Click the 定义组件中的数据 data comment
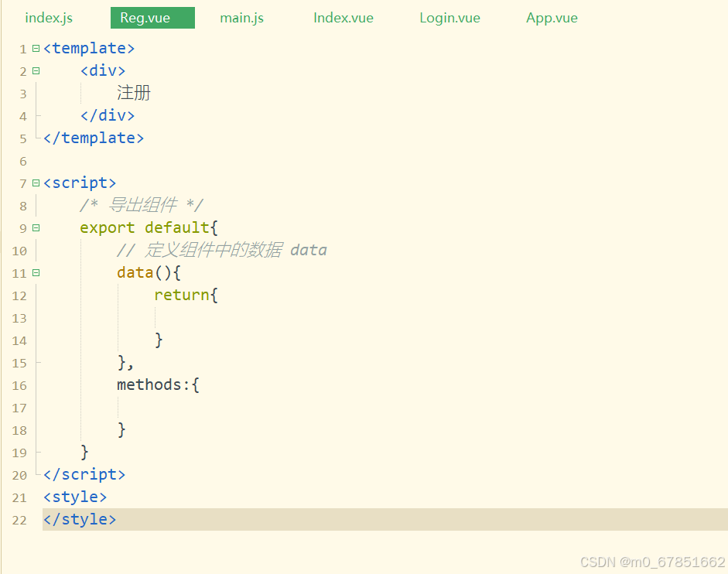The image size is (728, 574). [x=222, y=250]
